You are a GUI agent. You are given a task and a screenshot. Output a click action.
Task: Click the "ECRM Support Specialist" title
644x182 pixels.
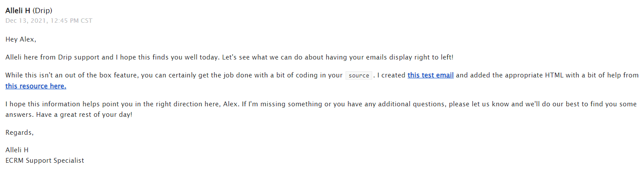[x=45, y=161]
